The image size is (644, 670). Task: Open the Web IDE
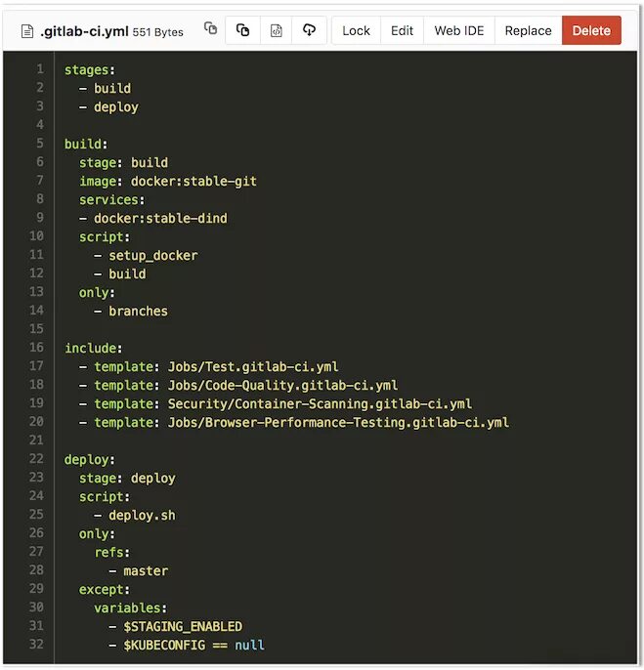459,31
